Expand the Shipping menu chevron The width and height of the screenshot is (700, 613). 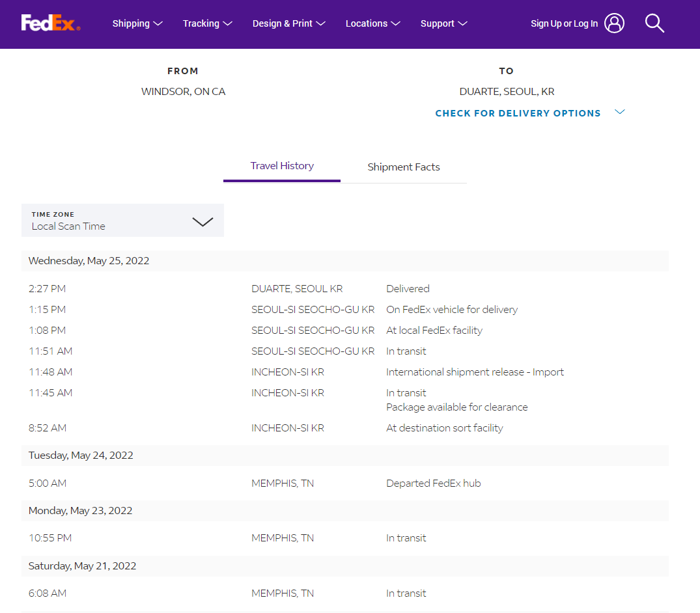[158, 23]
